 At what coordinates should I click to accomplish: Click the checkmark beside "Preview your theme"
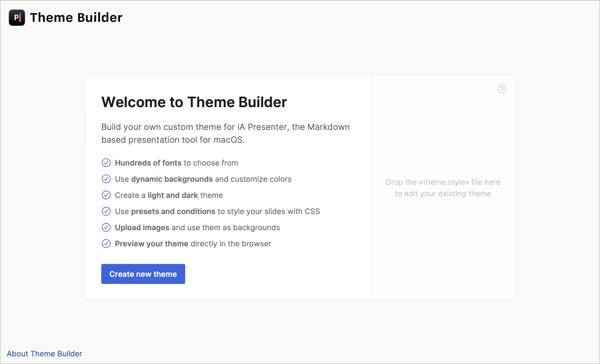[x=106, y=244]
